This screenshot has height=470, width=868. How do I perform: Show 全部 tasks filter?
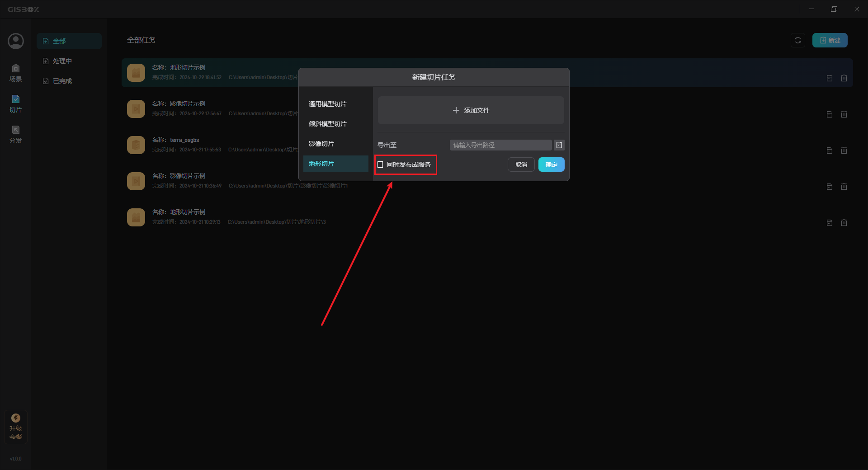click(69, 41)
